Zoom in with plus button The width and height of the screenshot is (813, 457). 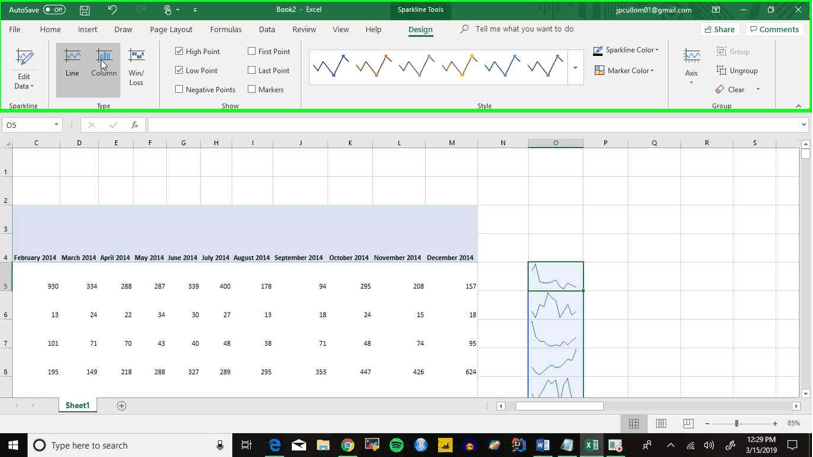(775, 424)
